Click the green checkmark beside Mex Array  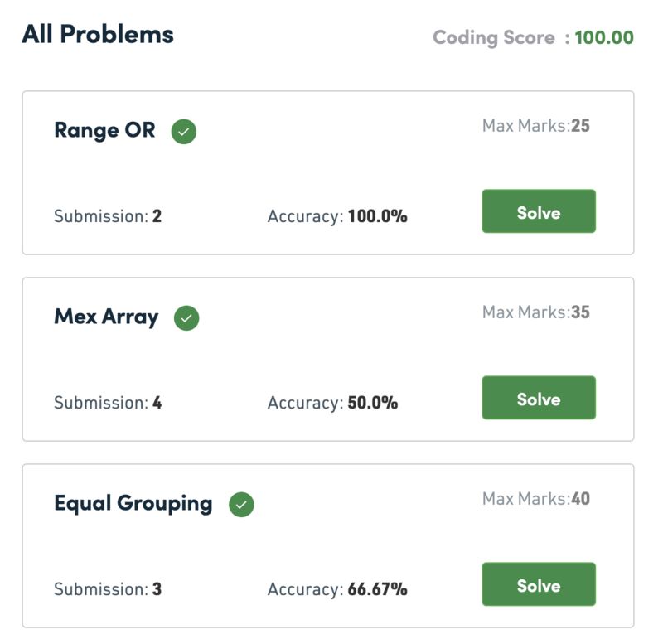pos(186,318)
